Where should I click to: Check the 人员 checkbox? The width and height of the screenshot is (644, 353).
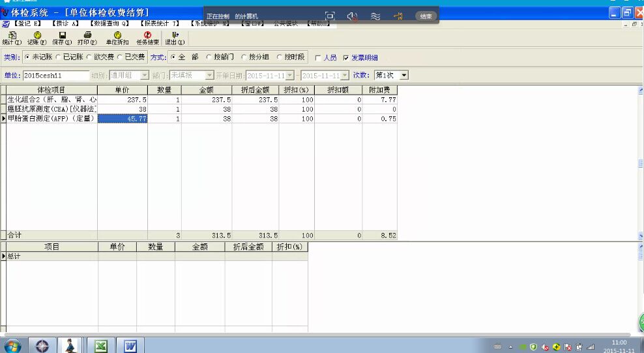[318, 58]
